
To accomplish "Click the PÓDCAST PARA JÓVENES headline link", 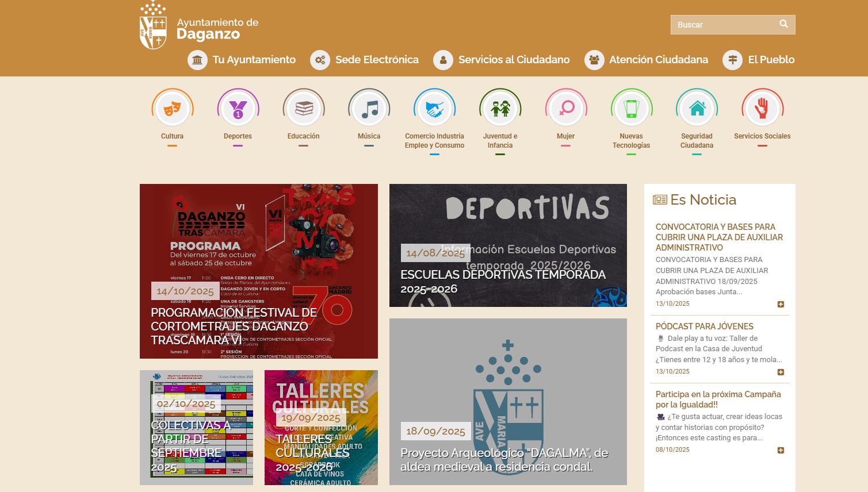I will pyautogui.click(x=704, y=326).
